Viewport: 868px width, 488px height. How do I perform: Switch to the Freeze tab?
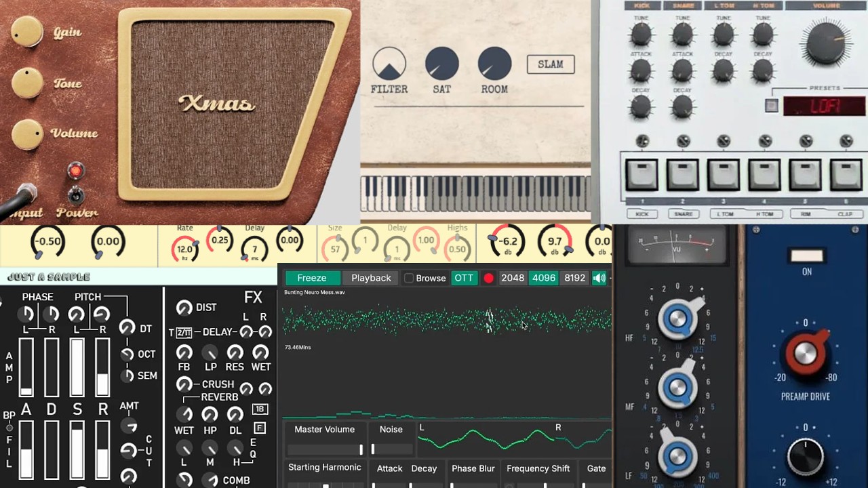pyautogui.click(x=312, y=278)
